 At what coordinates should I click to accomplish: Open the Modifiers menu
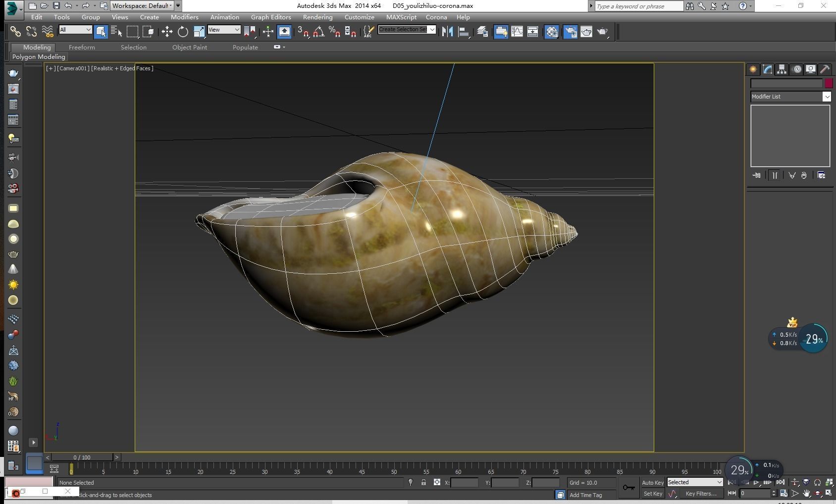184,17
